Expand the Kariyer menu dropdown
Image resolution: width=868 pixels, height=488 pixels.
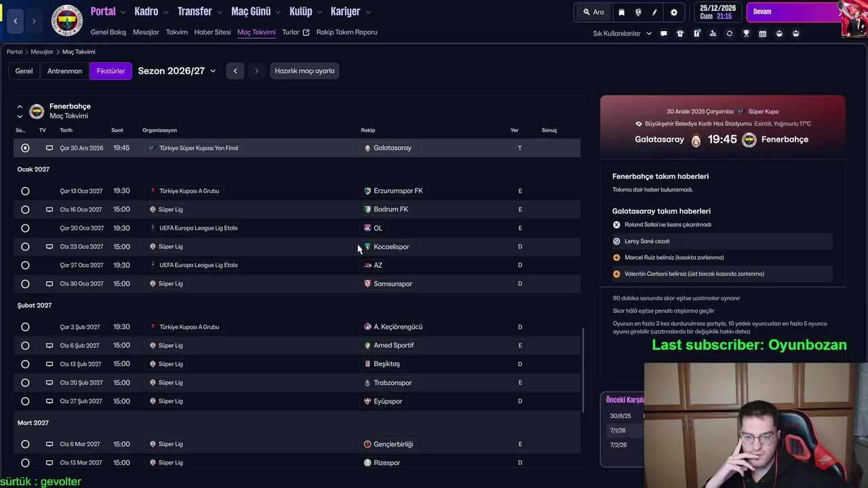coord(368,12)
